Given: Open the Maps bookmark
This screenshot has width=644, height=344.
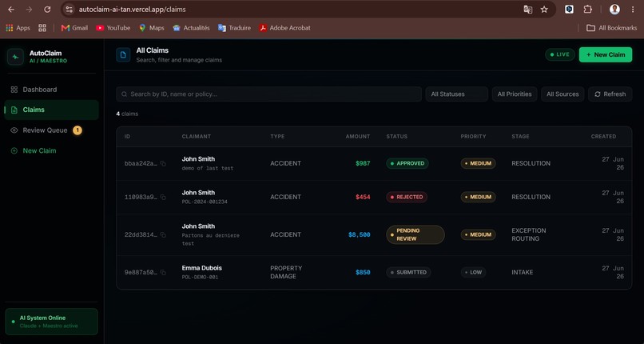Looking at the screenshot, I should (152, 28).
